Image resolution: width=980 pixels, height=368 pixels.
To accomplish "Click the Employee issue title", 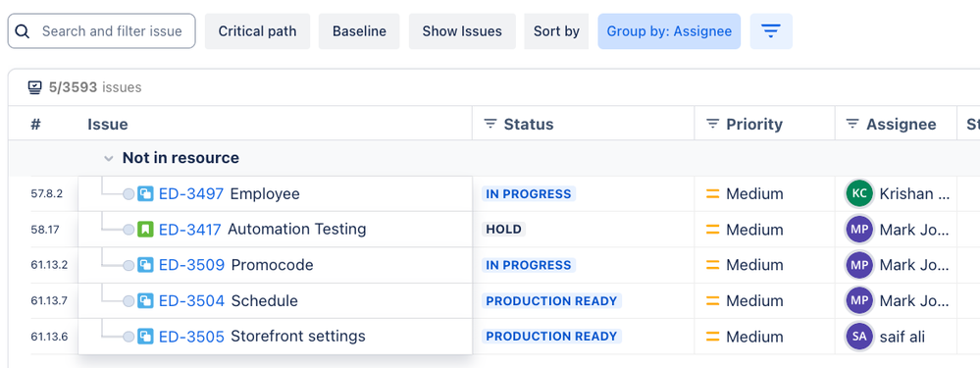I will 265,194.
